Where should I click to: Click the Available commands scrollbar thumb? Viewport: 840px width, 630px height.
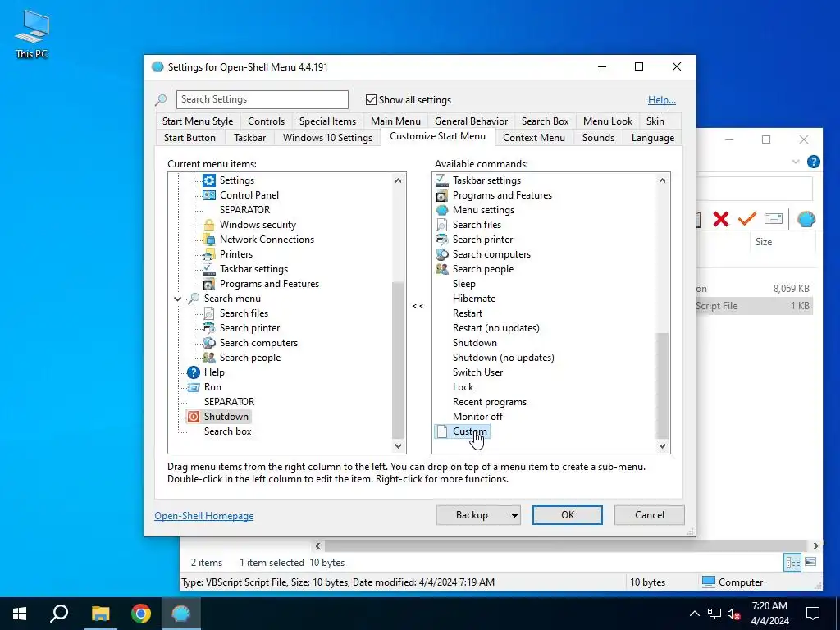pyautogui.click(x=663, y=386)
